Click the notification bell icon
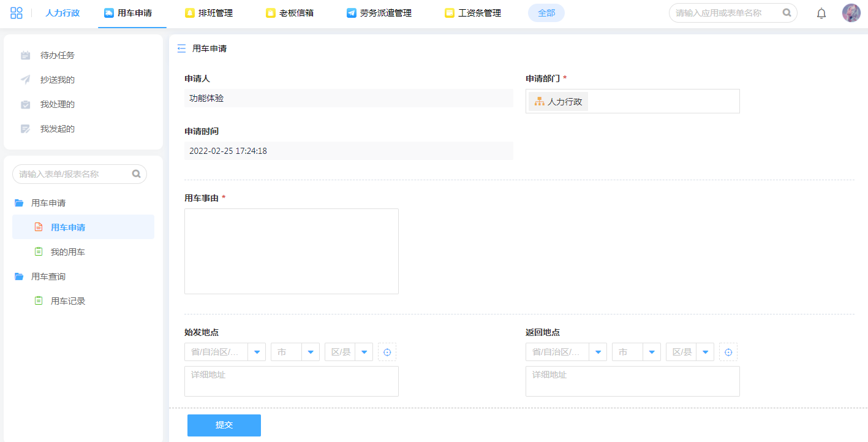This screenshot has height=442, width=868. click(821, 13)
